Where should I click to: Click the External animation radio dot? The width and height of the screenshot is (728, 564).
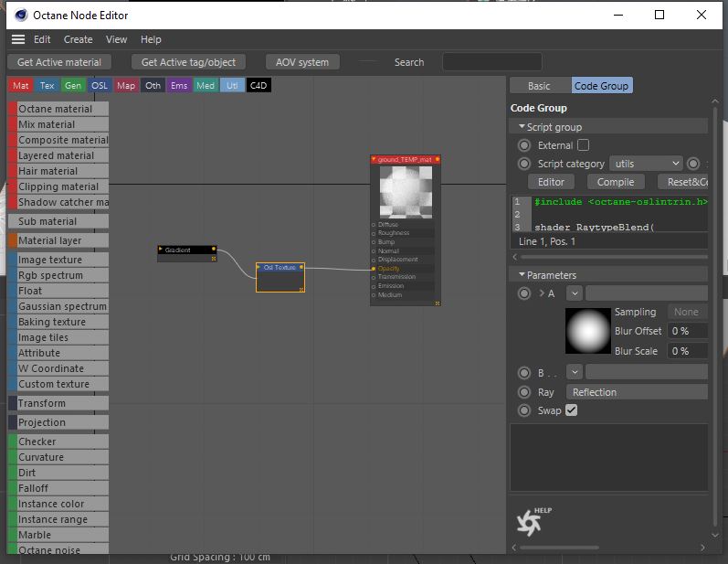(524, 145)
